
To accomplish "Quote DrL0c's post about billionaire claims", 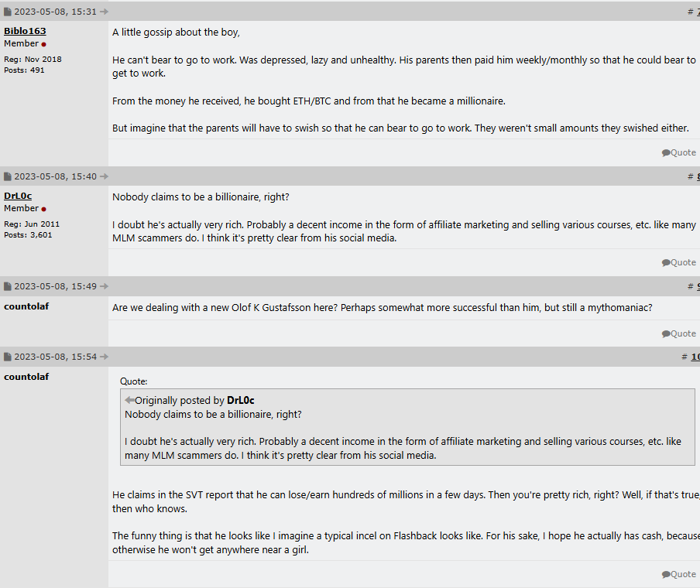I will click(x=678, y=263).
